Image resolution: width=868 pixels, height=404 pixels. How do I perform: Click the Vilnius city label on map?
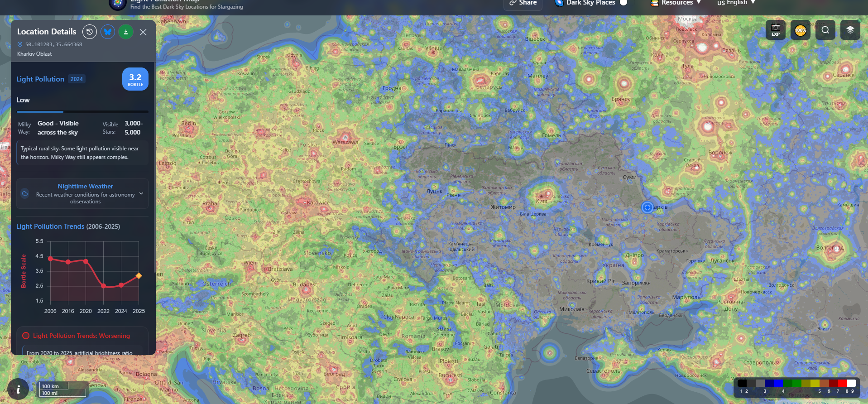433,48
